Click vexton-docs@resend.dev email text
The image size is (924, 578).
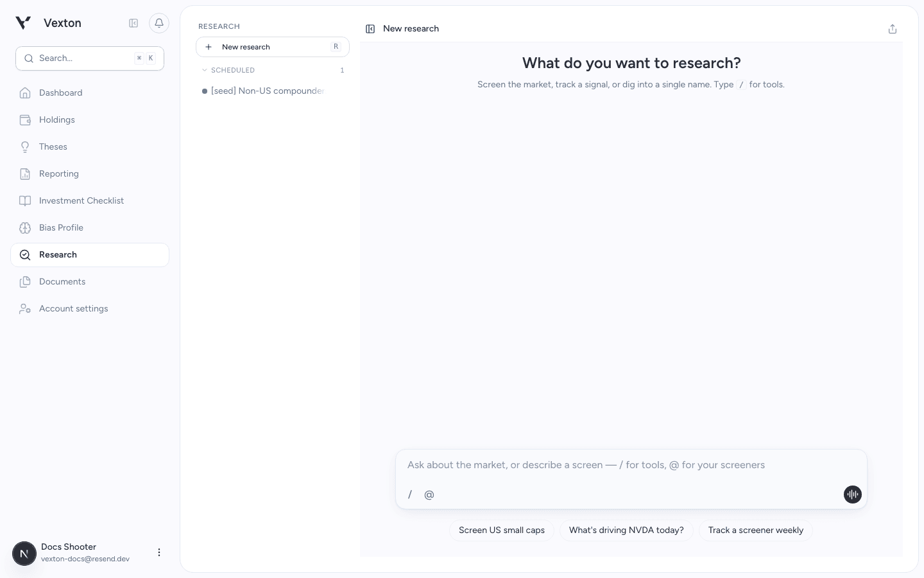(85, 559)
